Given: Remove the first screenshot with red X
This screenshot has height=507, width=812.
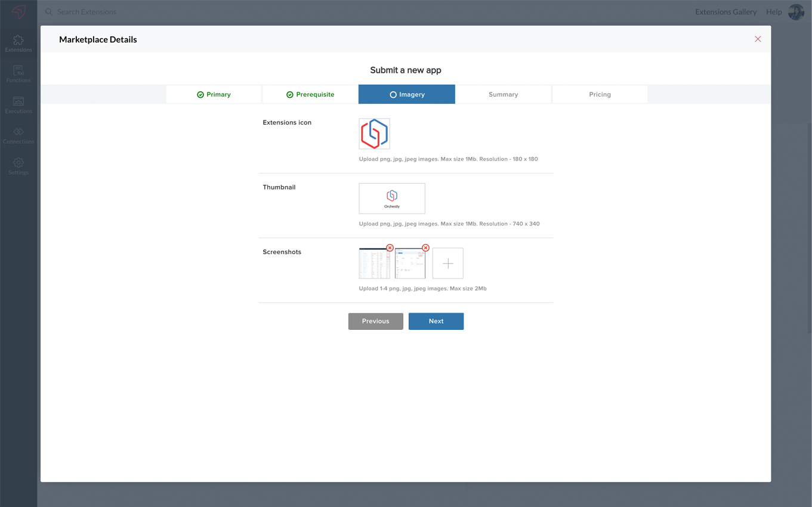Looking at the screenshot, I should point(390,248).
